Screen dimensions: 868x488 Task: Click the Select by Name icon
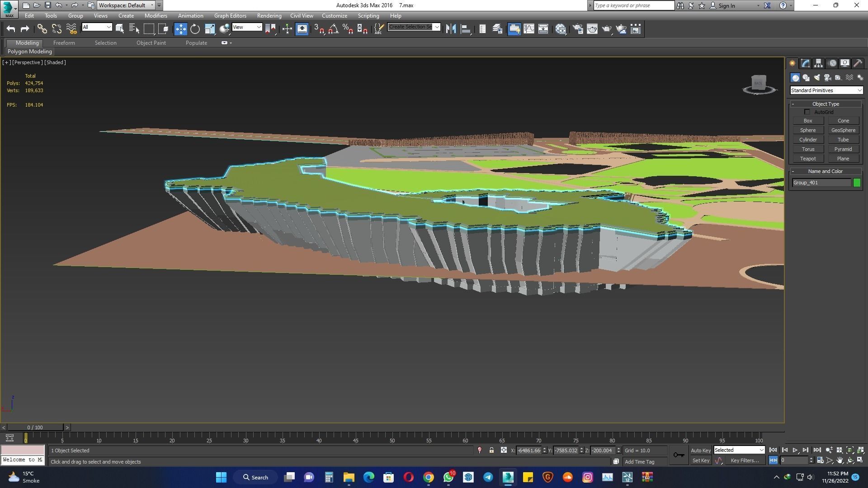click(x=134, y=29)
